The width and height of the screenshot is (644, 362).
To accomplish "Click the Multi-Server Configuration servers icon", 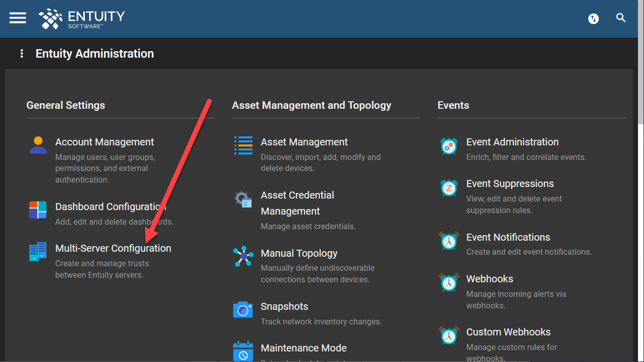I will click(x=38, y=251).
